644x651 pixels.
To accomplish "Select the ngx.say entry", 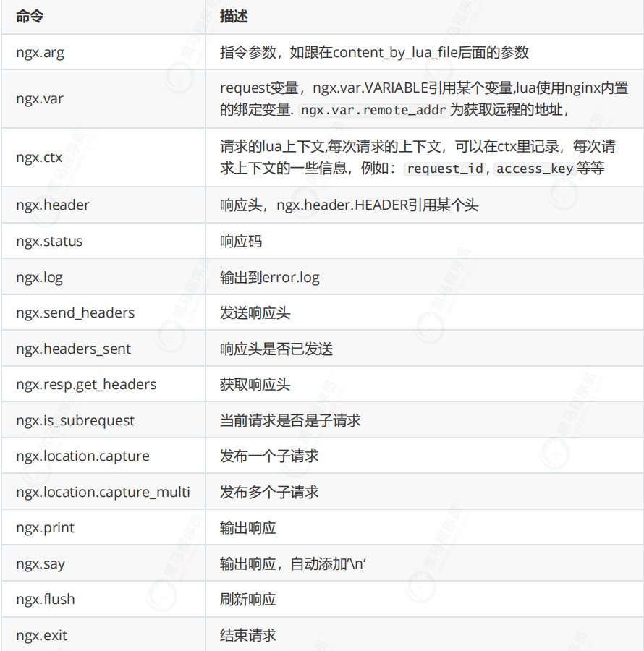I will coord(38,563).
